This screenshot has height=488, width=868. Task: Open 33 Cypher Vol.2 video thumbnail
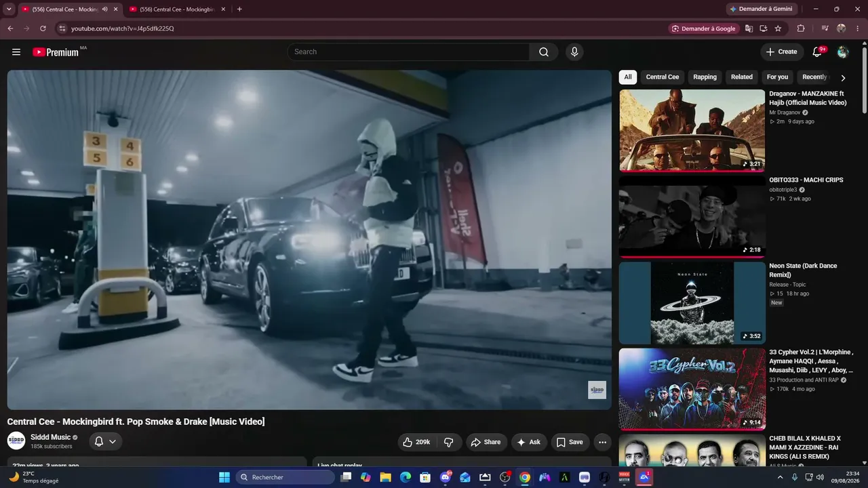pyautogui.click(x=692, y=389)
